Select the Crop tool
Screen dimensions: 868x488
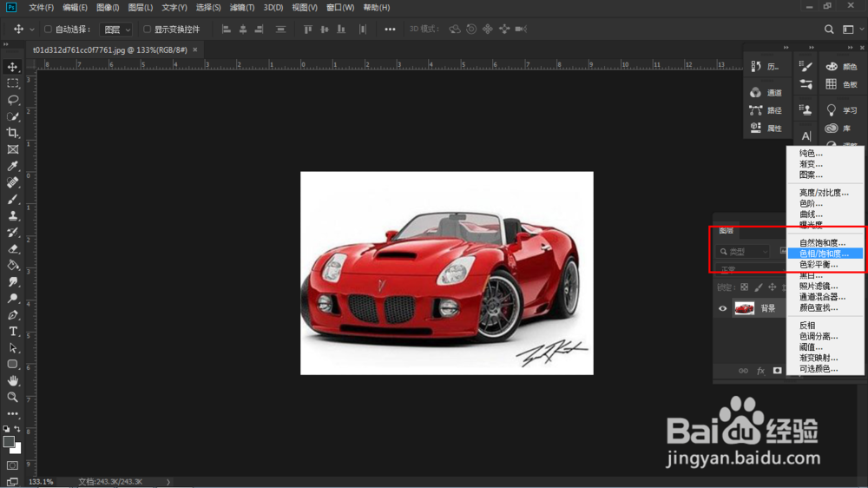click(12, 133)
